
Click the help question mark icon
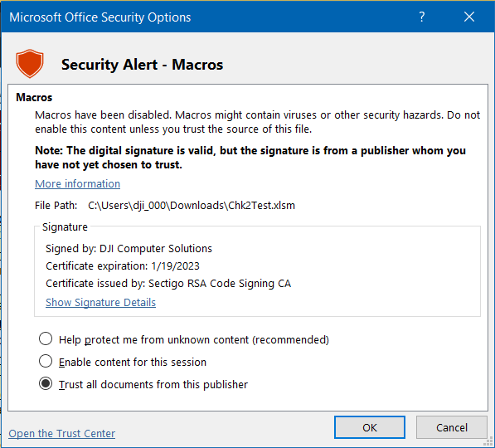(422, 17)
